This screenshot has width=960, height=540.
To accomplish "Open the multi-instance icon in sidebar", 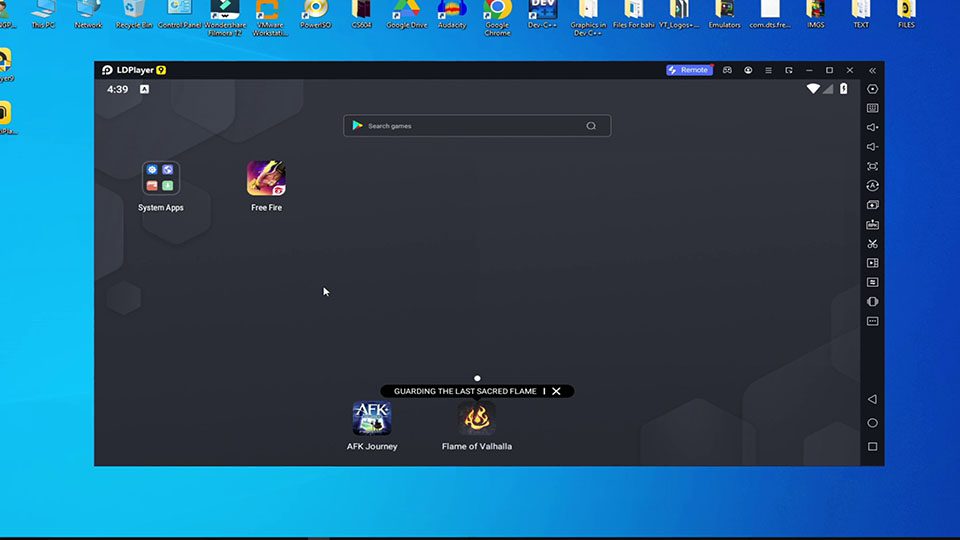I will point(872,205).
